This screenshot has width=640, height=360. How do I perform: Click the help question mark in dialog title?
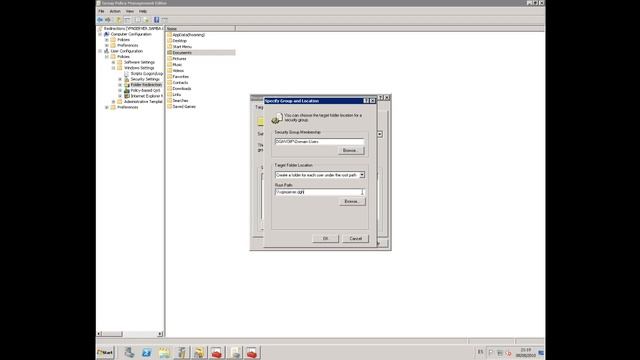366,101
